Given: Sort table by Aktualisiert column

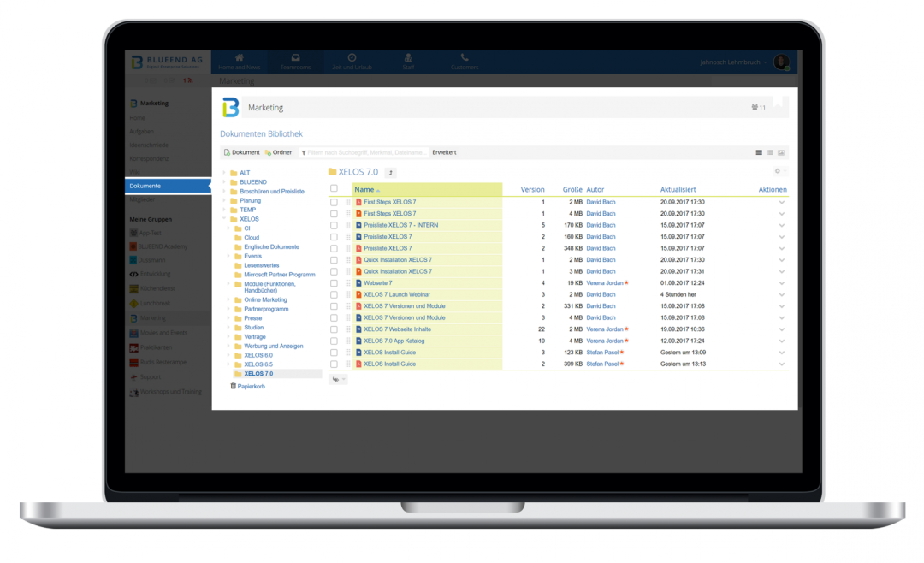Looking at the screenshot, I should click(678, 189).
